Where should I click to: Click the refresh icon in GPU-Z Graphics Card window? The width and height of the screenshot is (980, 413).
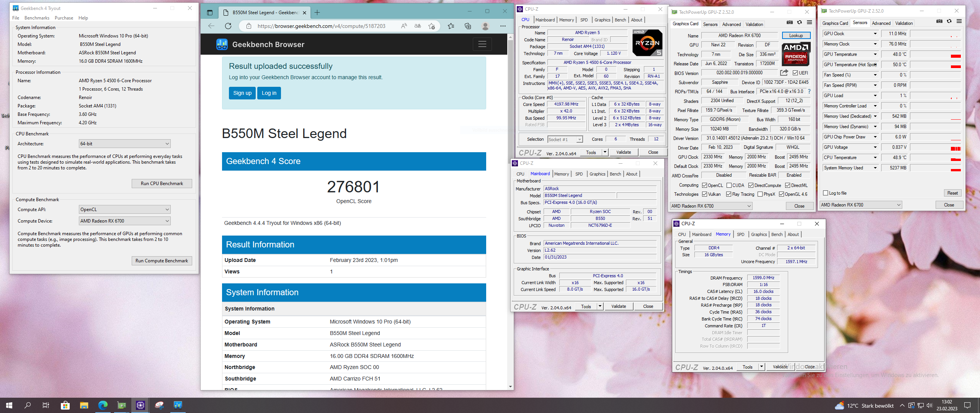coord(799,23)
